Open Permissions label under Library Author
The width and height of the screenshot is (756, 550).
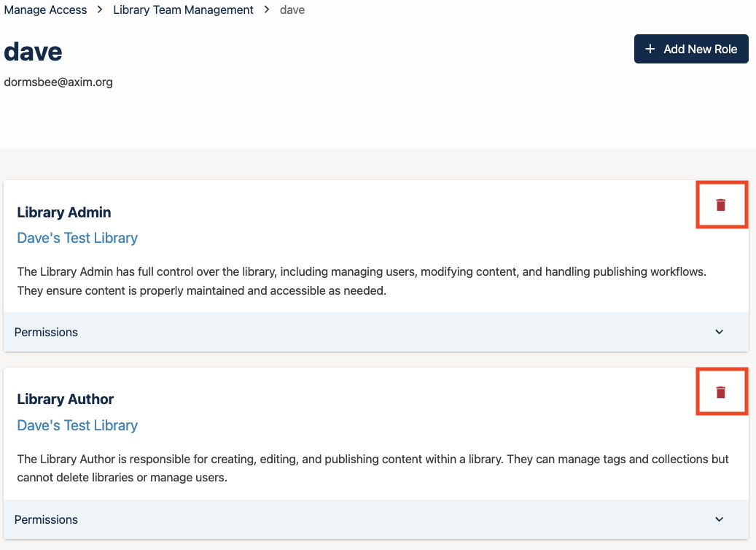[x=46, y=519]
